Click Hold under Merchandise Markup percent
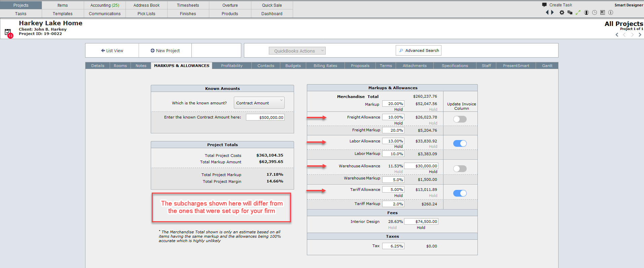The height and width of the screenshot is (268, 644). coord(398,109)
